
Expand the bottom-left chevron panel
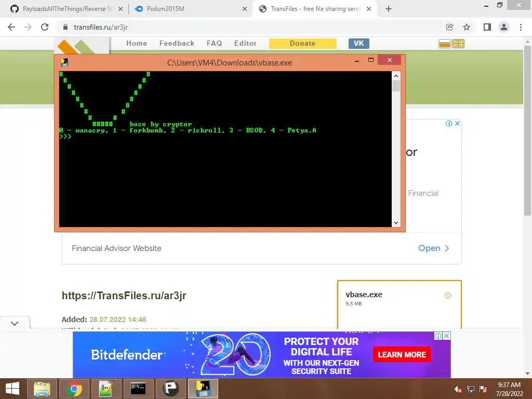click(15, 323)
